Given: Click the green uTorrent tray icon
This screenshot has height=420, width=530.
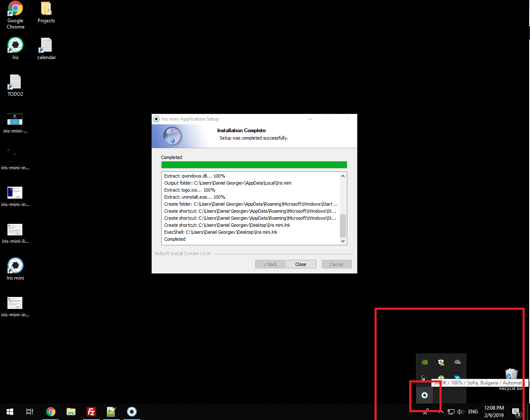Looking at the screenshot, I should (x=441, y=377).
